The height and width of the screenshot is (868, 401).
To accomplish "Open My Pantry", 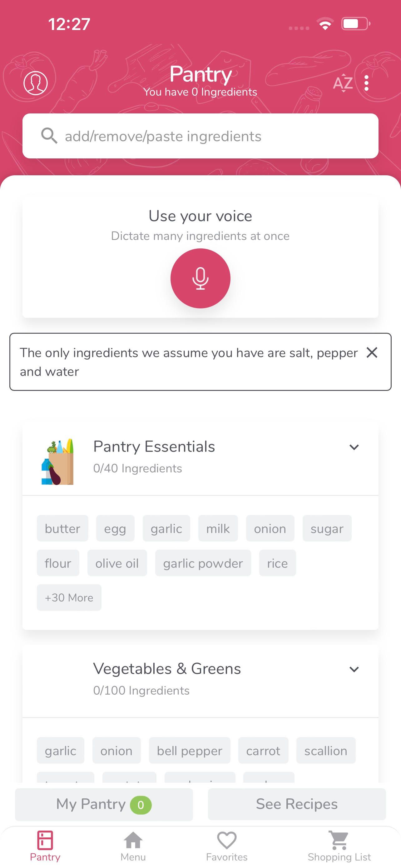I will pyautogui.click(x=103, y=804).
